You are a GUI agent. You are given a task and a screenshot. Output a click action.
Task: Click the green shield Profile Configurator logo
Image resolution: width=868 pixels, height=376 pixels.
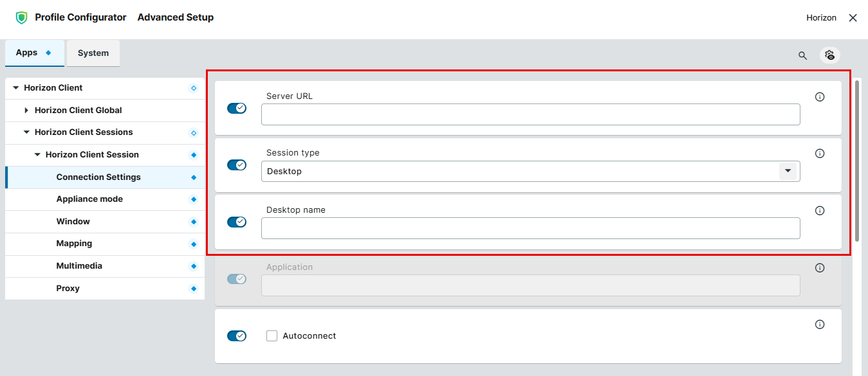(x=21, y=18)
